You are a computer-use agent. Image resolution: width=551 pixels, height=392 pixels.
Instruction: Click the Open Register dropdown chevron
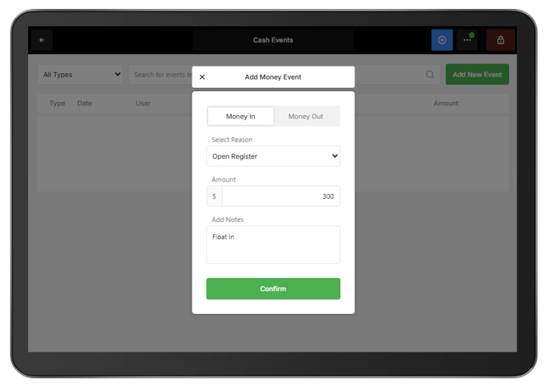[x=335, y=156]
